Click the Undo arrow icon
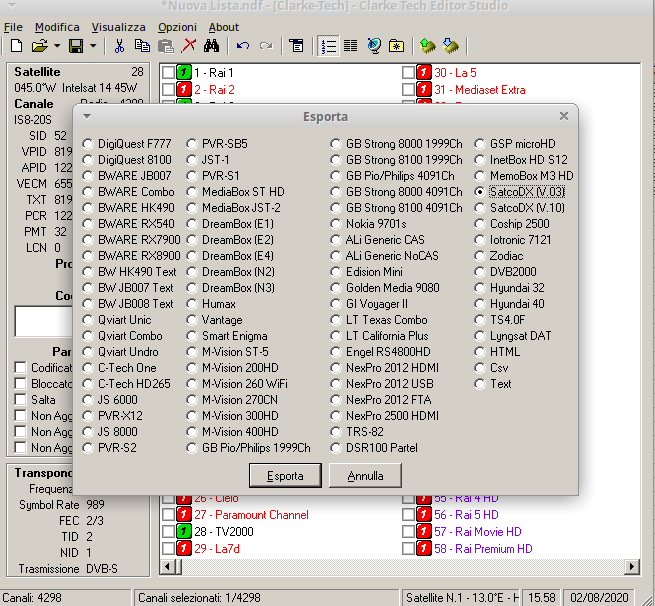The width and height of the screenshot is (655, 606). [x=243, y=46]
